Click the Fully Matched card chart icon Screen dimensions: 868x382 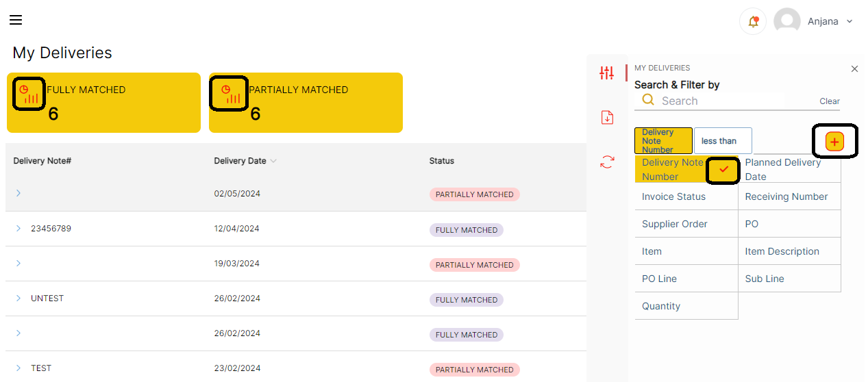(29, 94)
